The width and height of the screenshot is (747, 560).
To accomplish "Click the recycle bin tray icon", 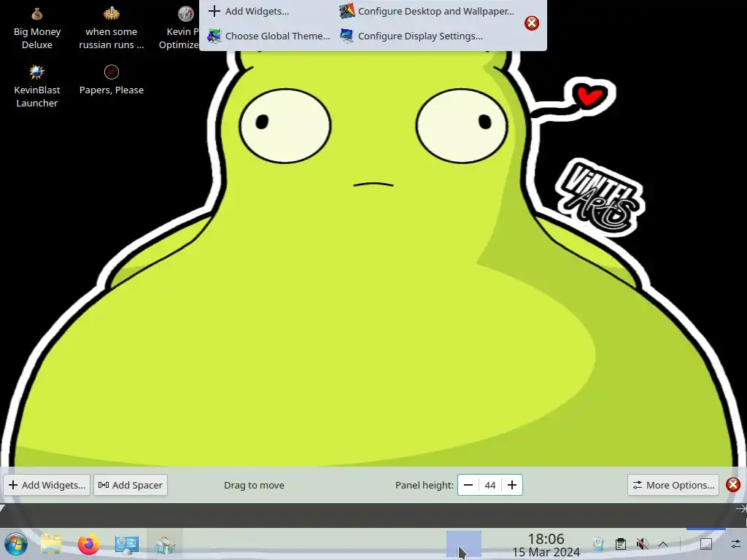I will click(598, 544).
